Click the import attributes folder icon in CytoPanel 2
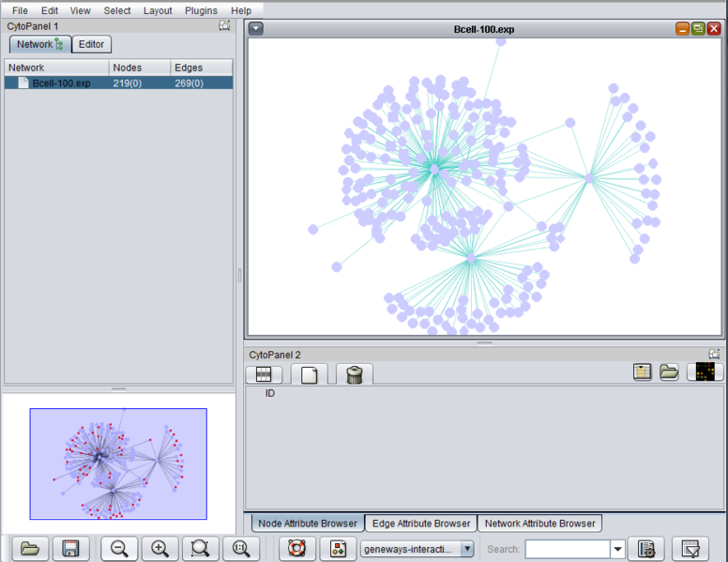728x562 pixels. tap(669, 372)
